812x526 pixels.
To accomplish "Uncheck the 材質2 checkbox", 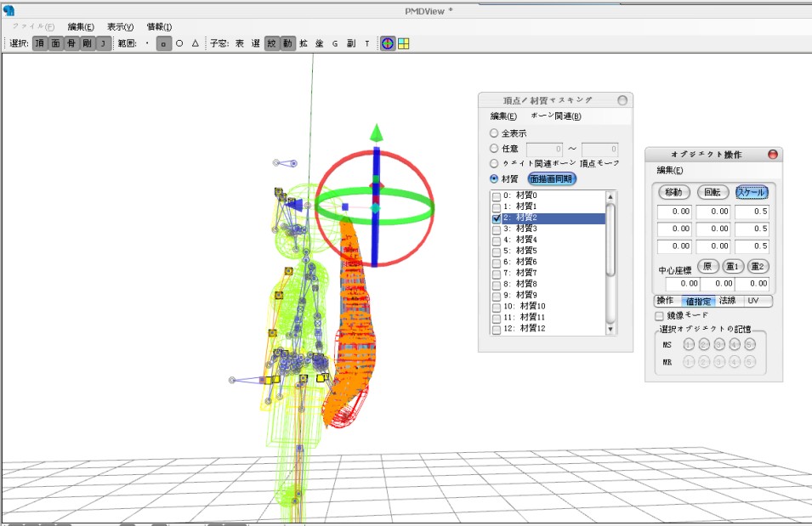I will click(x=496, y=218).
